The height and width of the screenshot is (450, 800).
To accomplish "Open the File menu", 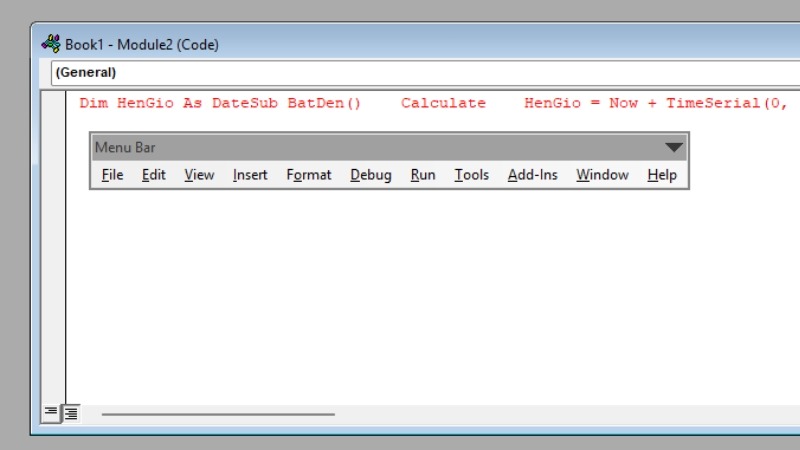I will pos(113,175).
